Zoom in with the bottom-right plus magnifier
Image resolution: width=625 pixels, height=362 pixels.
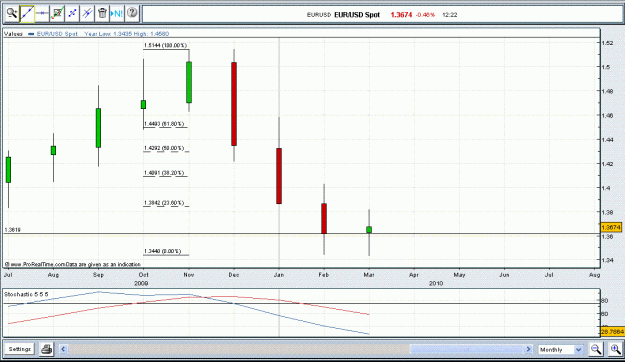click(616, 350)
